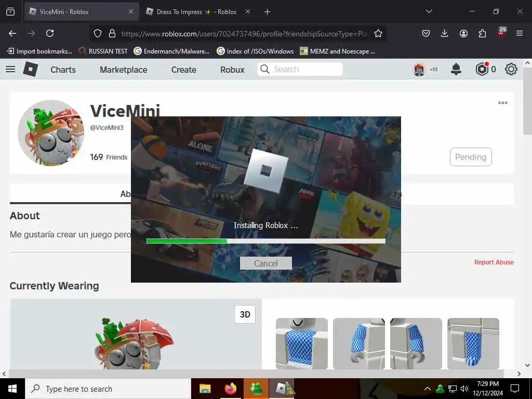
Task: Open the extension icon with 25 badge
Action: 501,32
